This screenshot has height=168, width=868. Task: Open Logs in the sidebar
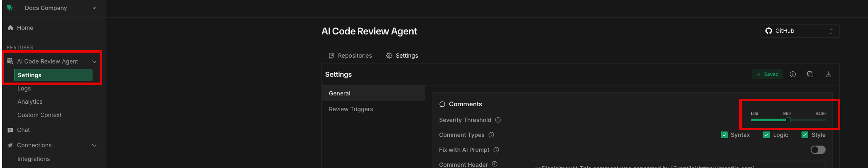coord(24,88)
